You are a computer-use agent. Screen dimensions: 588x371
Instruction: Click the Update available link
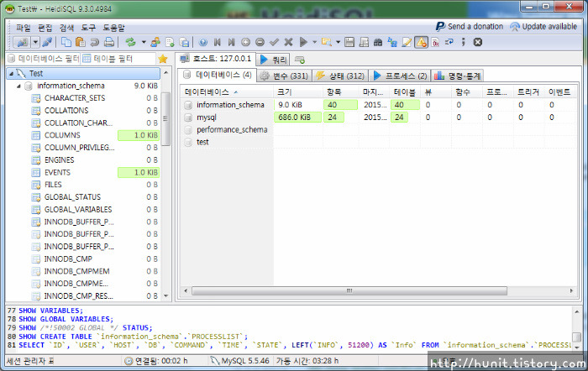click(x=543, y=27)
